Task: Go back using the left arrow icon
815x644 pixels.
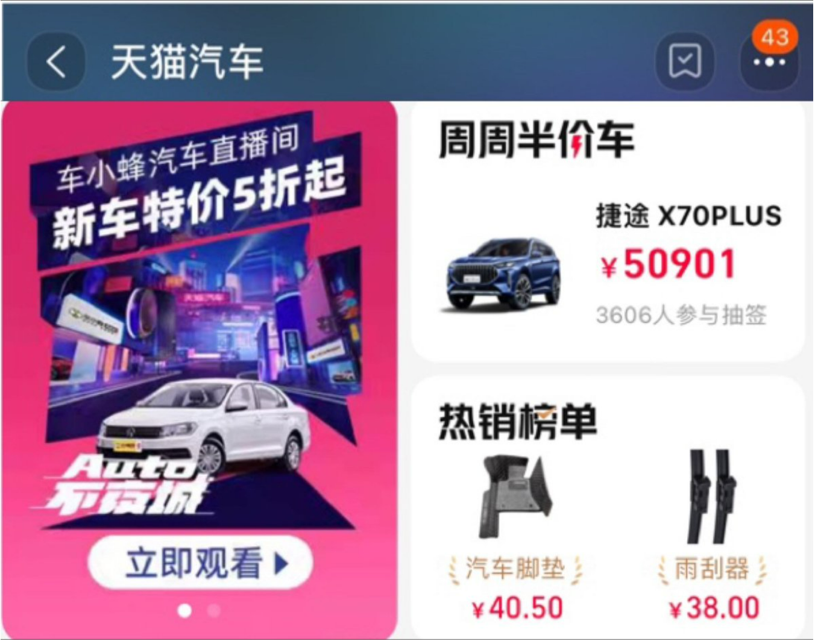Action: pos(55,61)
